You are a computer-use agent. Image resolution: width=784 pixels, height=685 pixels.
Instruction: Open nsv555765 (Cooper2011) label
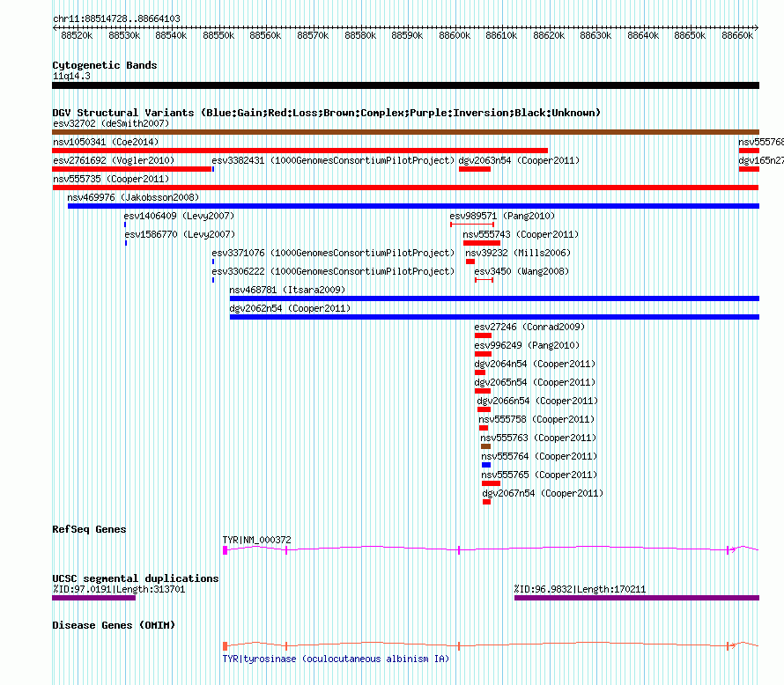(539, 475)
